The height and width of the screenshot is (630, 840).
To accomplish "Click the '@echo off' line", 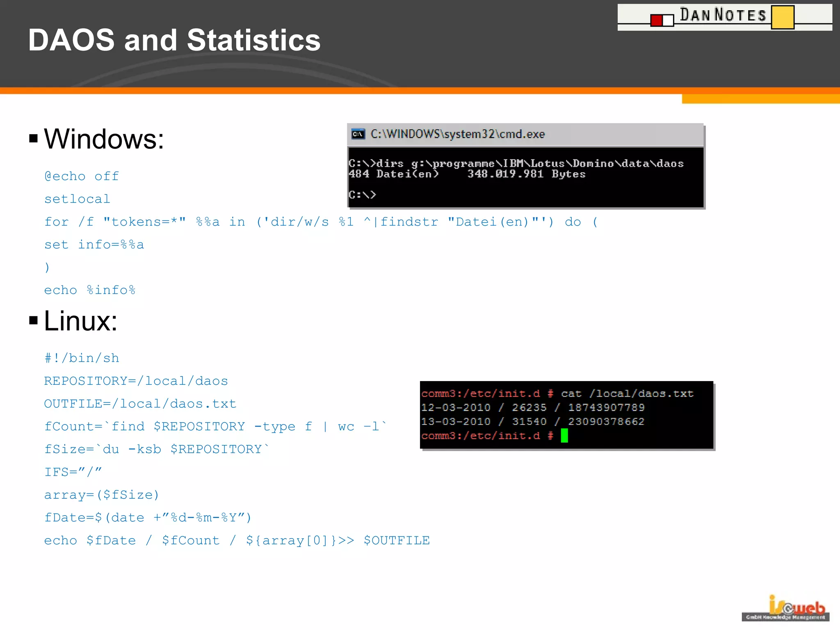I will pyautogui.click(x=82, y=176).
